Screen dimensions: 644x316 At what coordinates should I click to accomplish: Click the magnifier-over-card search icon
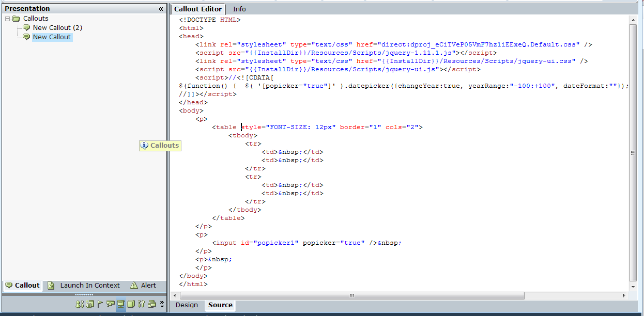click(111, 304)
